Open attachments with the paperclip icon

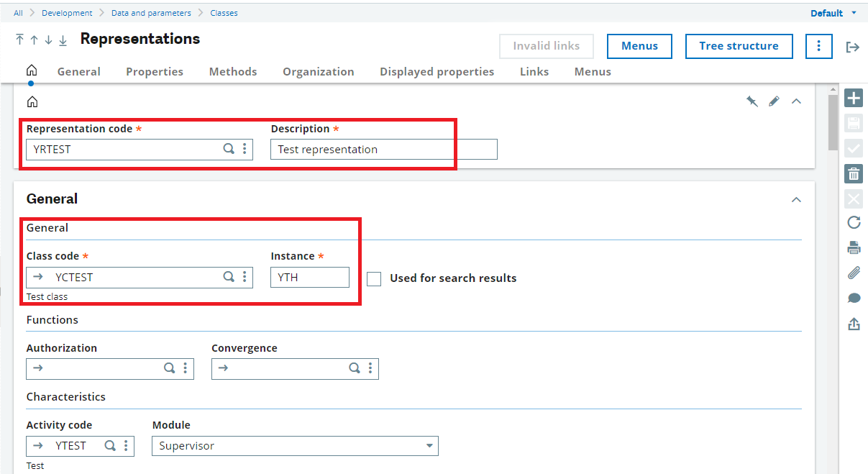pyautogui.click(x=854, y=273)
